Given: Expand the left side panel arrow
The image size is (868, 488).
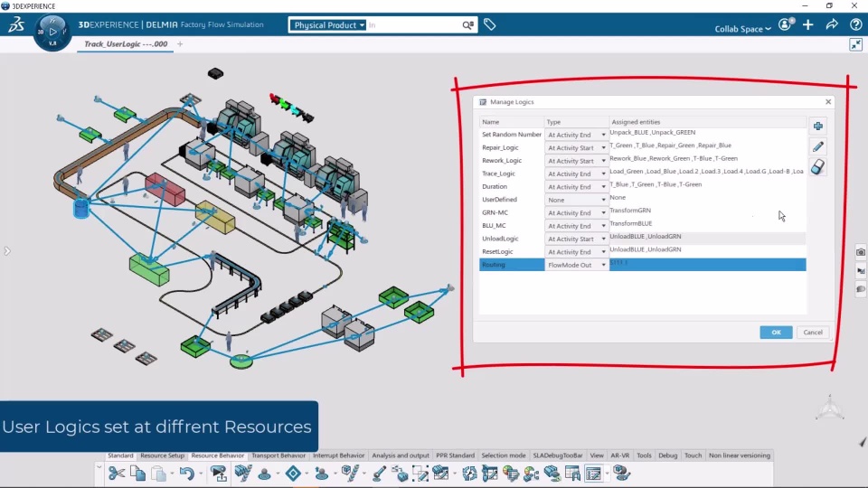Looking at the screenshot, I should pos(6,250).
